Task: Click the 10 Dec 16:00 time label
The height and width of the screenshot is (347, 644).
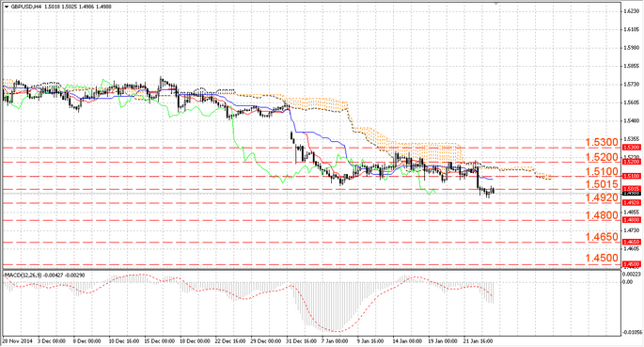Action: [x=123, y=341]
